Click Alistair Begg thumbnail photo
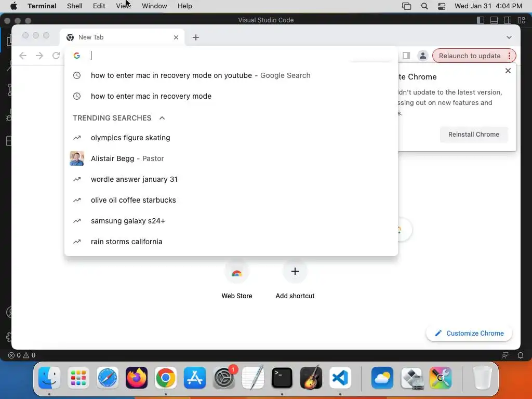This screenshot has width=532, height=399. pos(77,158)
